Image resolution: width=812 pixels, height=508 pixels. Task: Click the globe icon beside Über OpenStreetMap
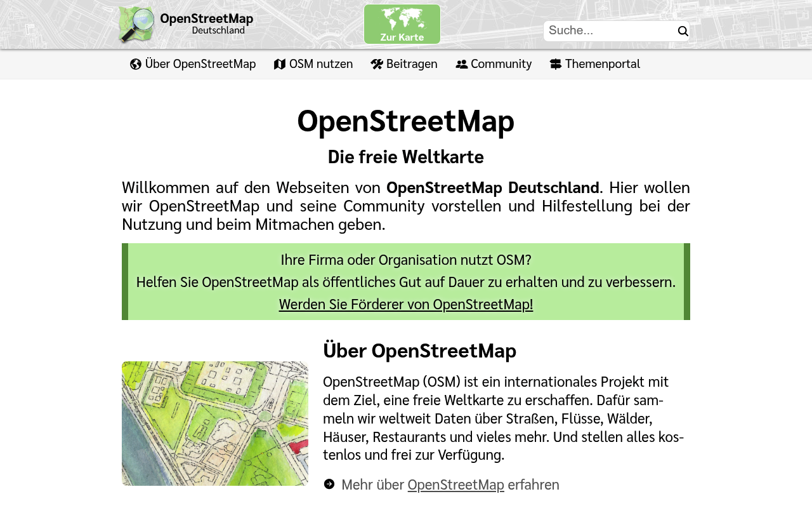click(x=136, y=64)
